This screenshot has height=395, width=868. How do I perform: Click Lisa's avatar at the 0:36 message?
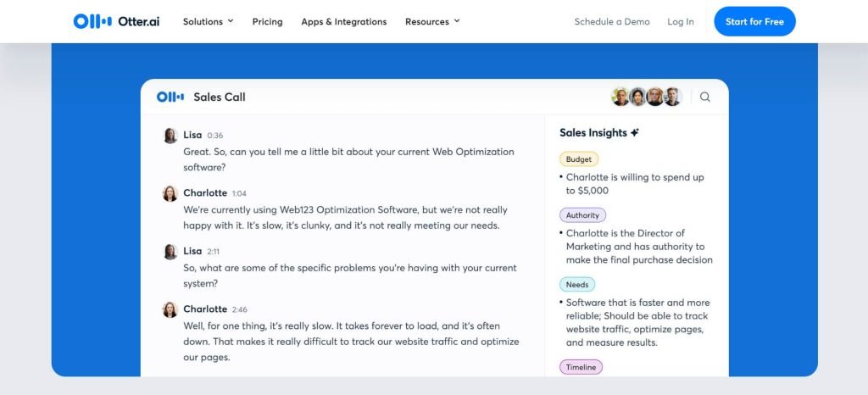[x=170, y=136]
